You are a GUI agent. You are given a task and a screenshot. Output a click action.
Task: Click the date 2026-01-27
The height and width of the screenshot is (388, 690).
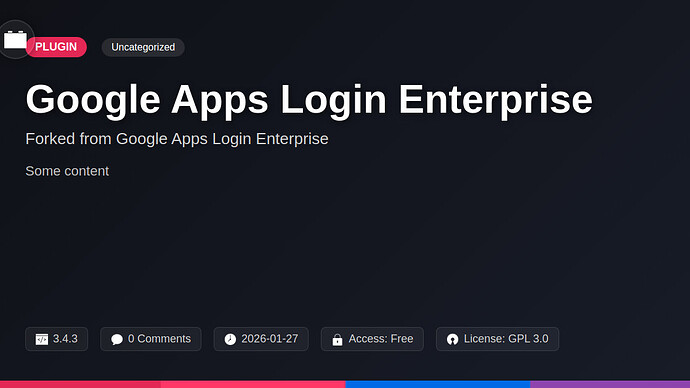270,339
